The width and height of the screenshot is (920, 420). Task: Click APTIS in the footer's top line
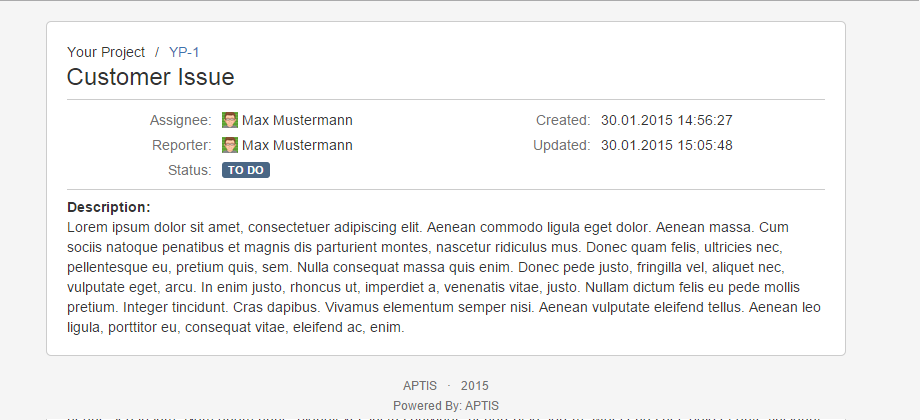point(420,385)
